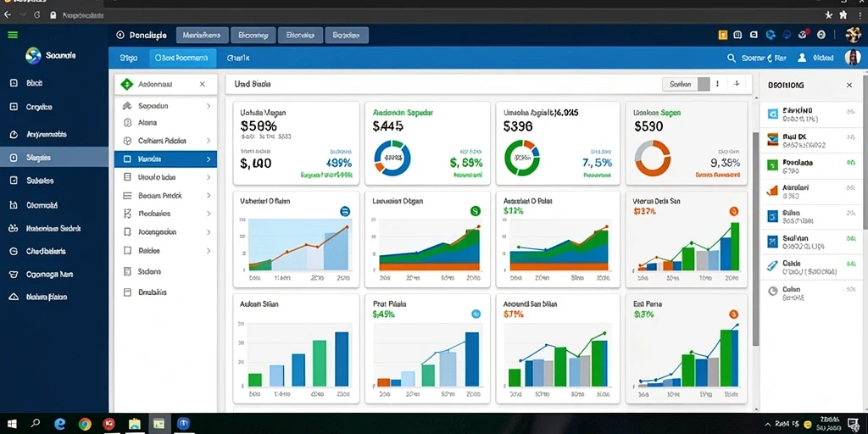Viewport: 868px width, 434px height.
Task: Expand the bookmark-icon row chevron in submenu
Action: point(209,232)
